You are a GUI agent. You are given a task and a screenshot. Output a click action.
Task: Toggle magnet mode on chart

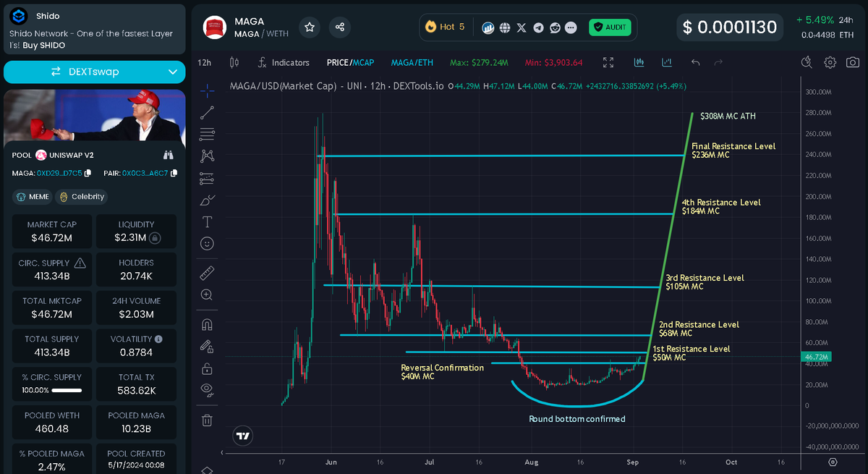tap(208, 324)
